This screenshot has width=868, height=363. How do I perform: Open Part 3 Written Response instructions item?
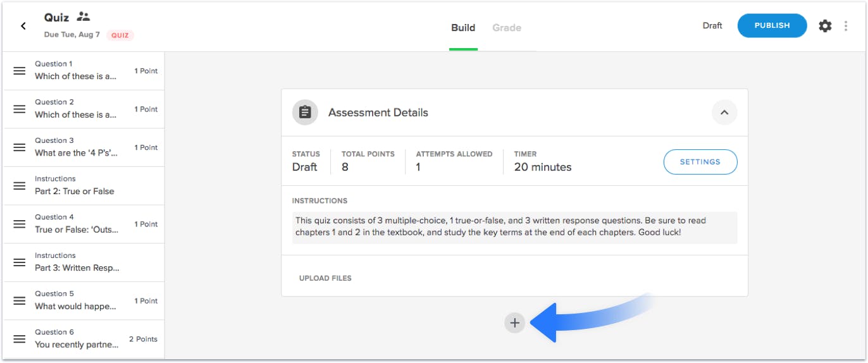[x=84, y=262]
